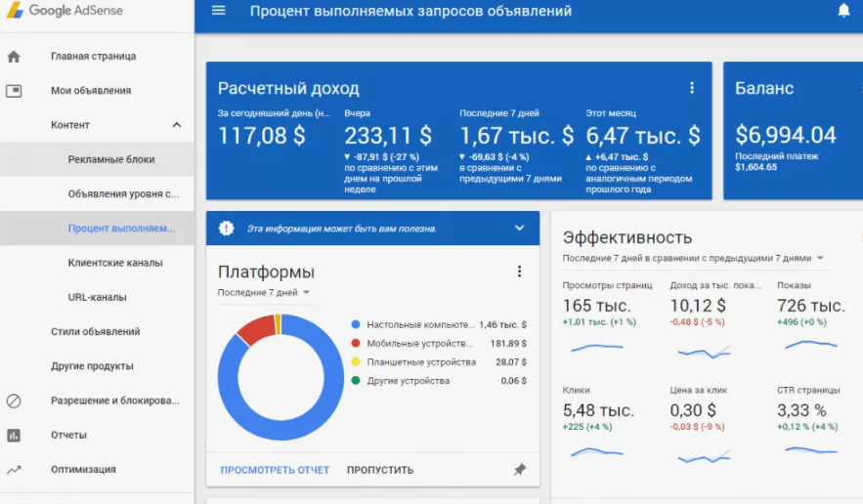Click ПРОПУСТИТЬ button
The image size is (863, 504).
coord(380,470)
